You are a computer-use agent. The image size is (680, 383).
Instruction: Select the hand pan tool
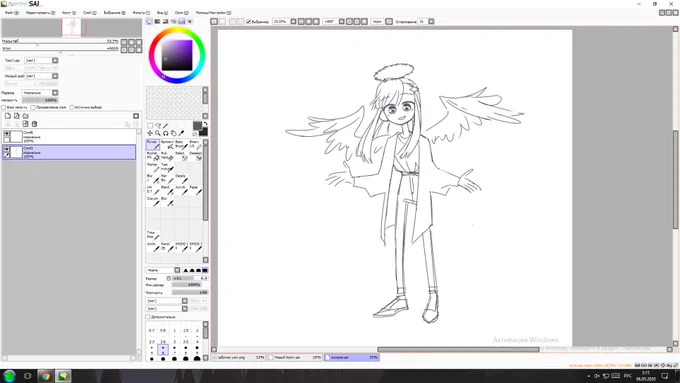[173, 133]
